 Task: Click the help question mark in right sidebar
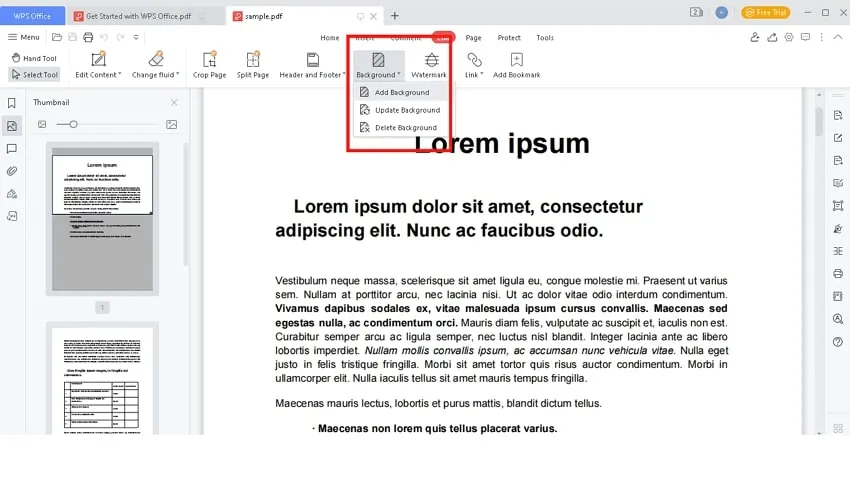pos(838,342)
